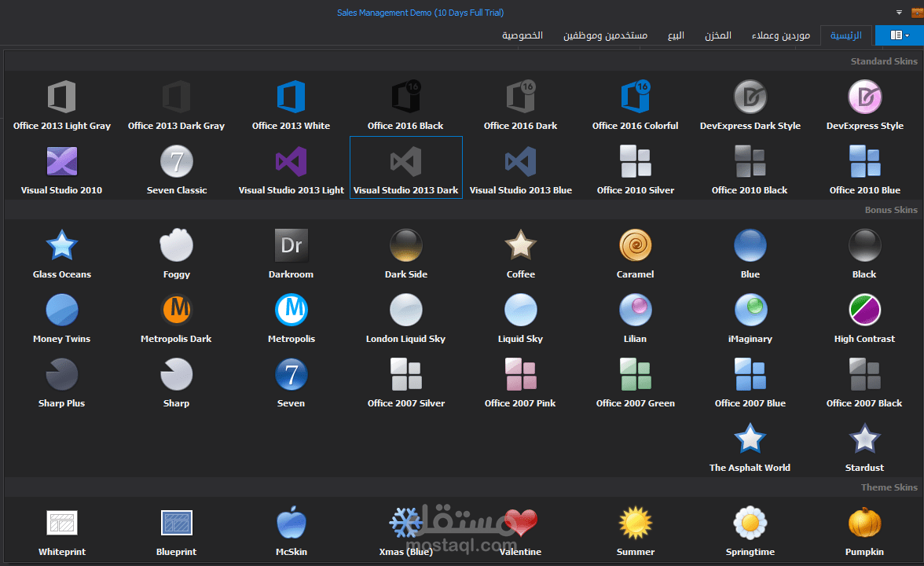Enable the High Contrast skin

tap(864, 318)
